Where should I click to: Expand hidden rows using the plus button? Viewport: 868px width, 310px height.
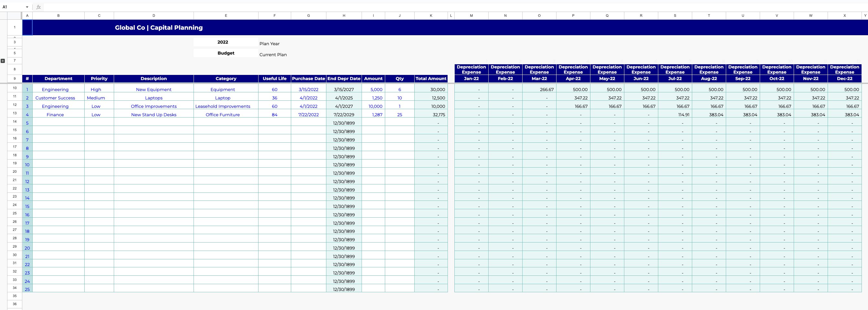(3, 61)
